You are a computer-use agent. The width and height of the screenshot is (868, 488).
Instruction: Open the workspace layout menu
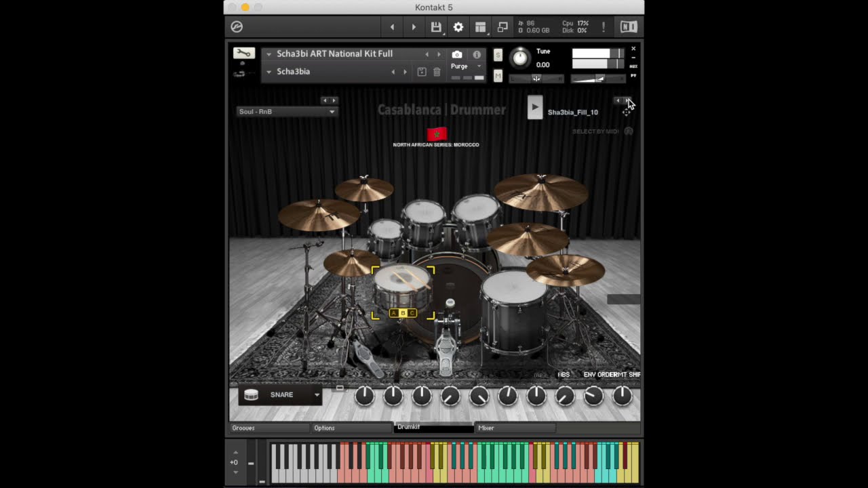pyautogui.click(x=481, y=27)
